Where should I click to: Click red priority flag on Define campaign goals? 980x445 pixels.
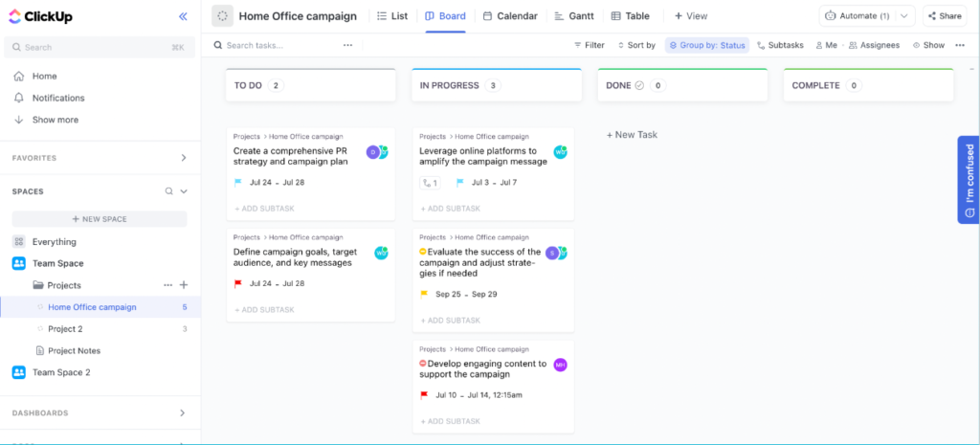coord(238,283)
